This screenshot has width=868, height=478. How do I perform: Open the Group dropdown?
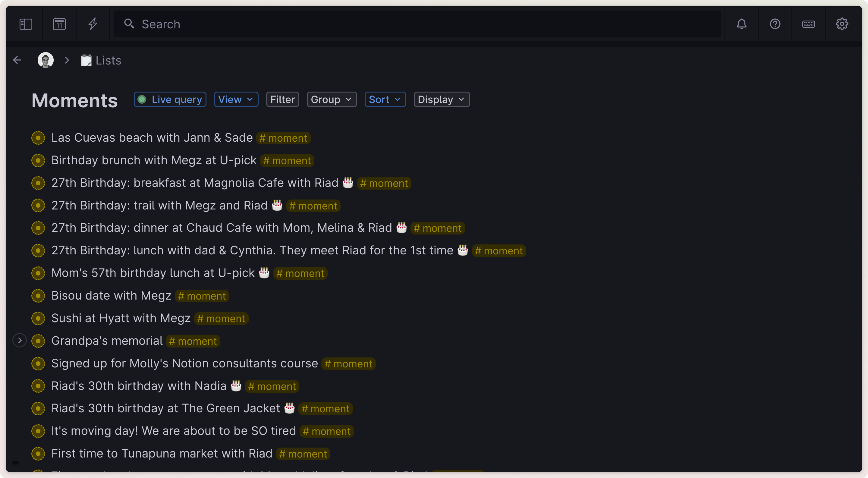point(331,99)
